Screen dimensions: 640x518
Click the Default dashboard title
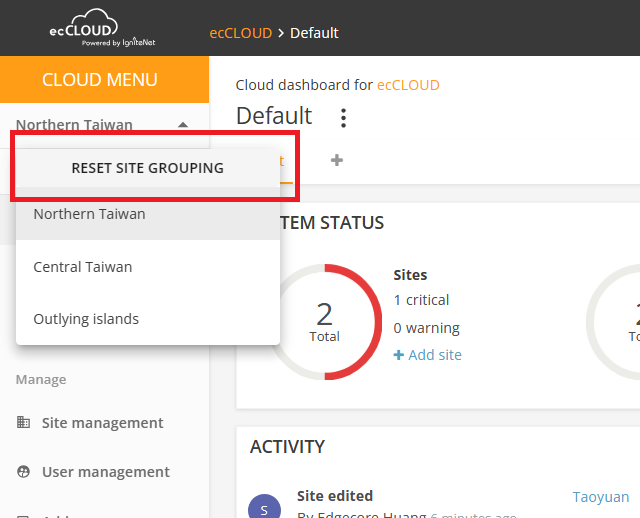coord(274,116)
